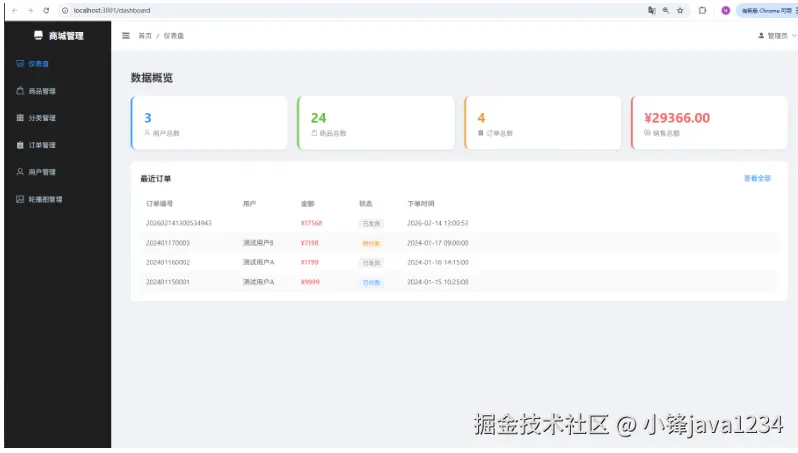Click the 用户管理 person icon in sidebar

tap(20, 172)
